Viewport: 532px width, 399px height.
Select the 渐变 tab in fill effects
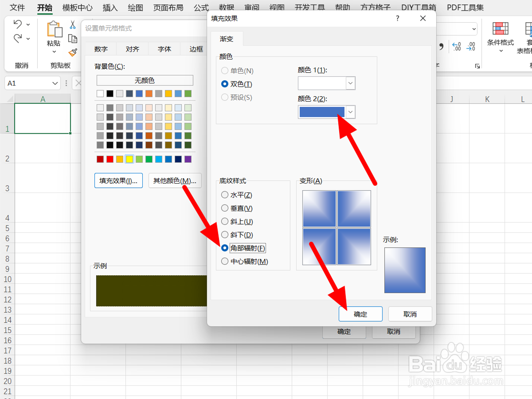227,39
